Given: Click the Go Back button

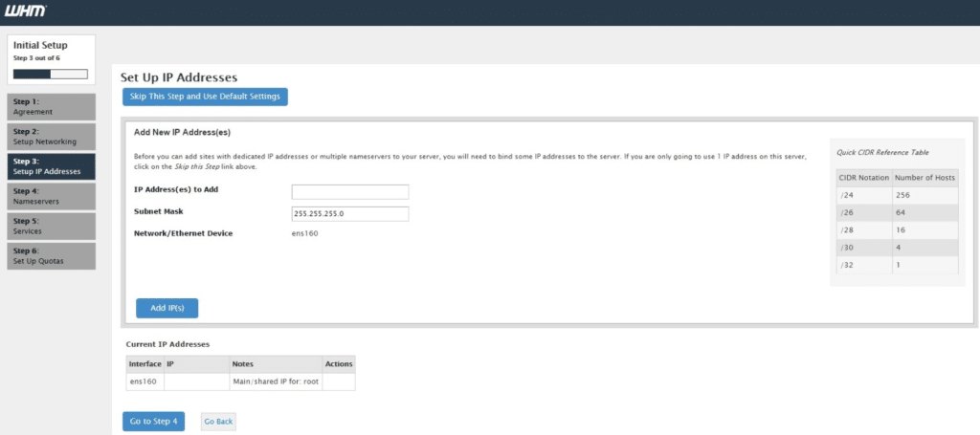Looking at the screenshot, I should [218, 421].
